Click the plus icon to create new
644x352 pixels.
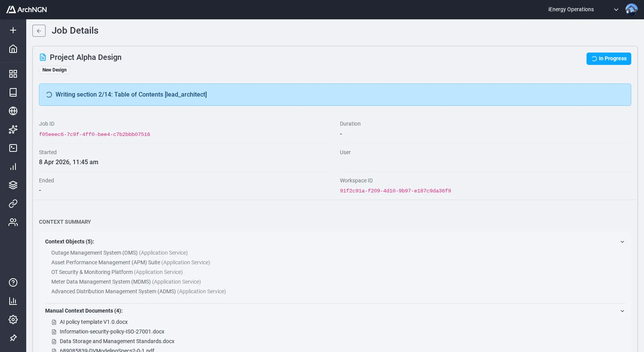click(13, 30)
